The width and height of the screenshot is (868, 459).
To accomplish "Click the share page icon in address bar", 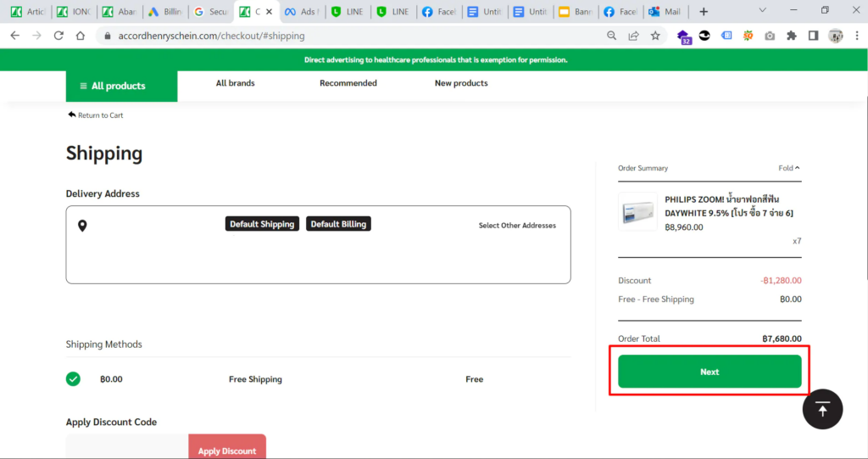I will 633,36.
